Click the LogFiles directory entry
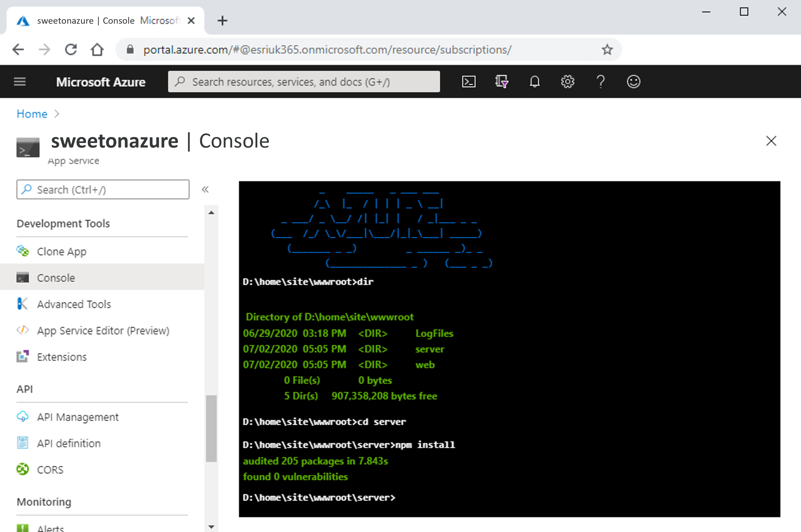 (434, 333)
